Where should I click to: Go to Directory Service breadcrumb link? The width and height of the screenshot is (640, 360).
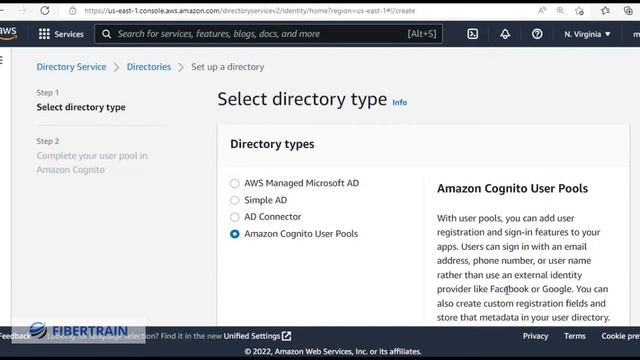(71, 67)
